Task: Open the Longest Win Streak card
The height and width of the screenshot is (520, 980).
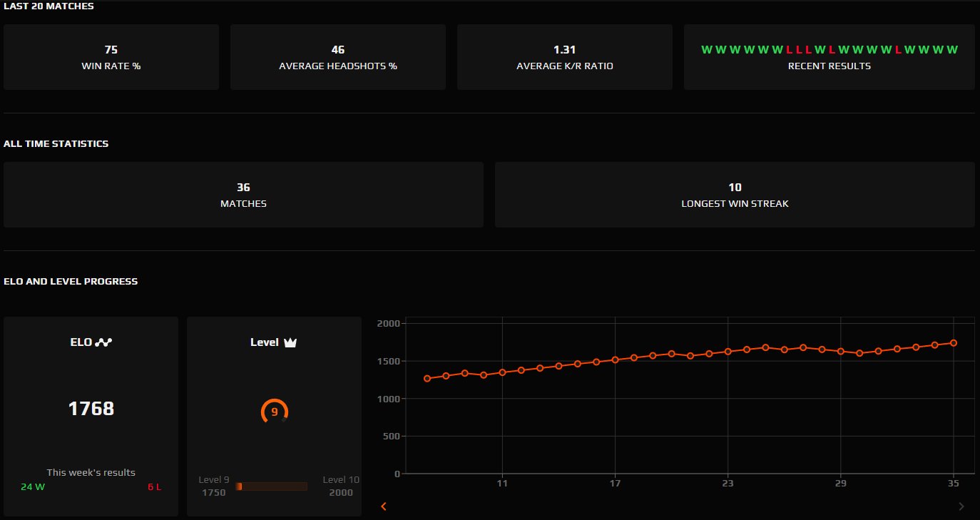Action: click(x=735, y=195)
